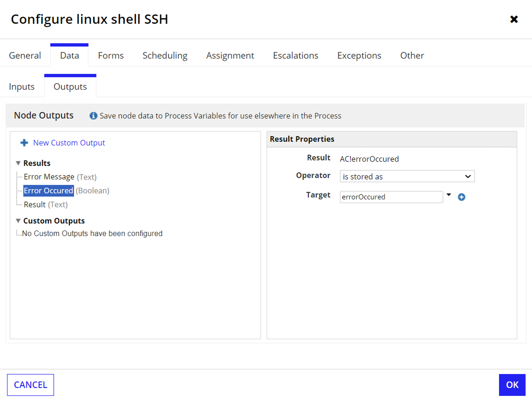The height and width of the screenshot is (399, 532).
Task: Open the Target variable dropdown arrow
Action: [x=449, y=195]
